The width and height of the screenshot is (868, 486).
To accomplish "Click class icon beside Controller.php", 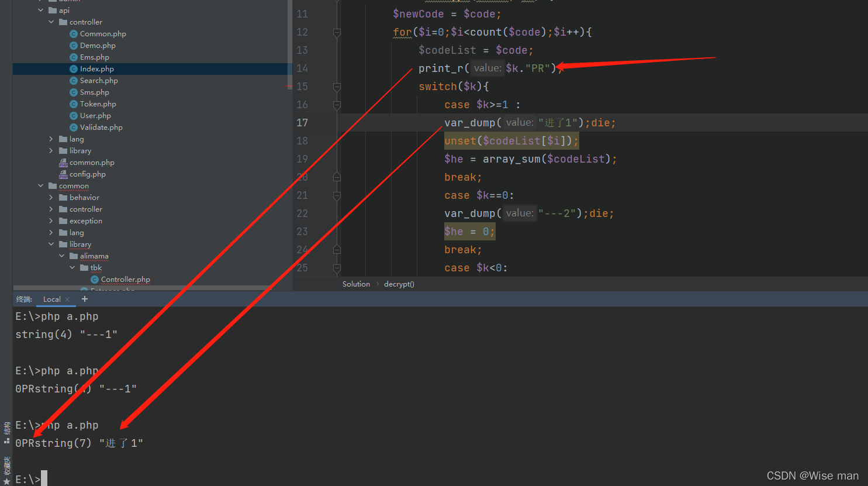I will point(95,280).
